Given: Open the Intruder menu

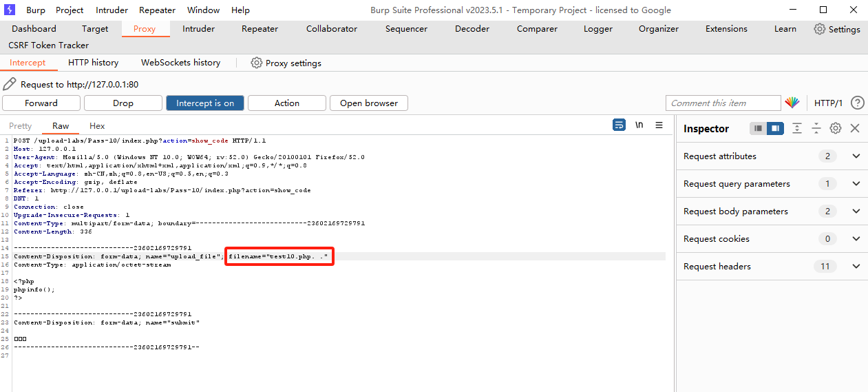Looking at the screenshot, I should pos(112,10).
